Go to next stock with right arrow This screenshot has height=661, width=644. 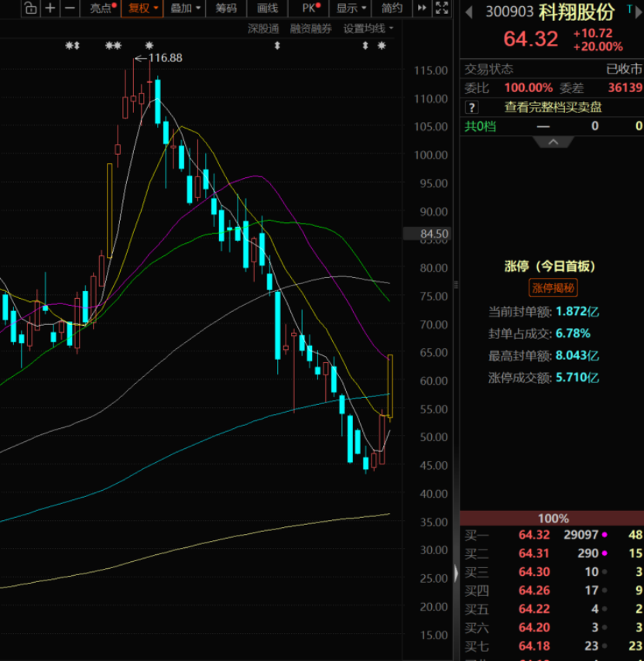pyautogui.click(x=639, y=12)
